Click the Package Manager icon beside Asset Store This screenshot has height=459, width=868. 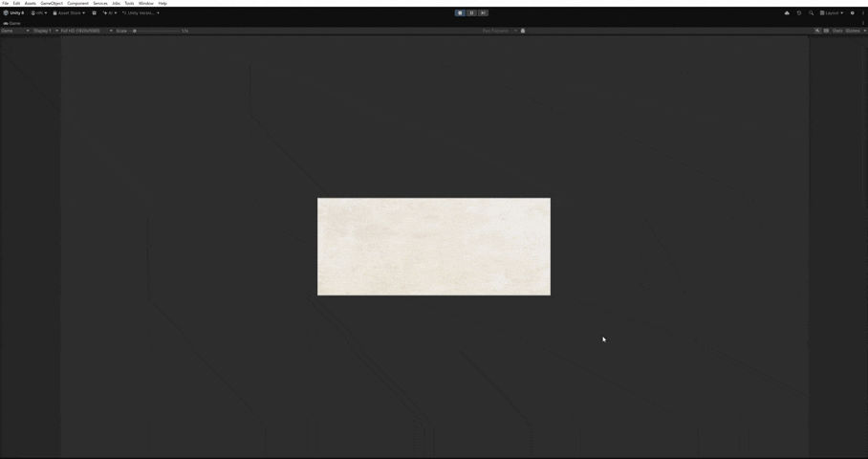pos(94,12)
